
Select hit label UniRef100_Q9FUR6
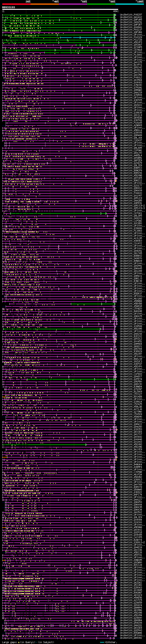coord(131,32)
